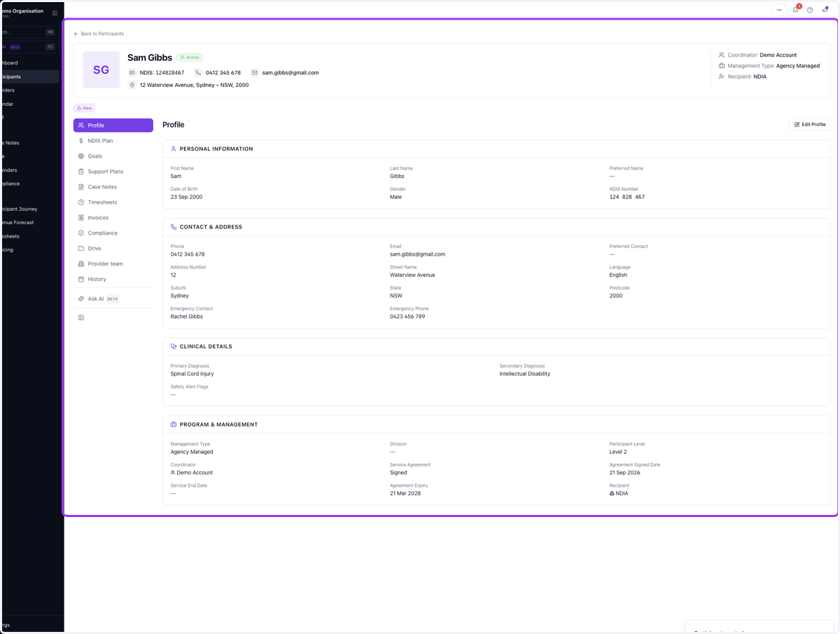Collapse the participant menu panel below Ask AI
The width and height of the screenshot is (840, 634).
click(x=81, y=317)
